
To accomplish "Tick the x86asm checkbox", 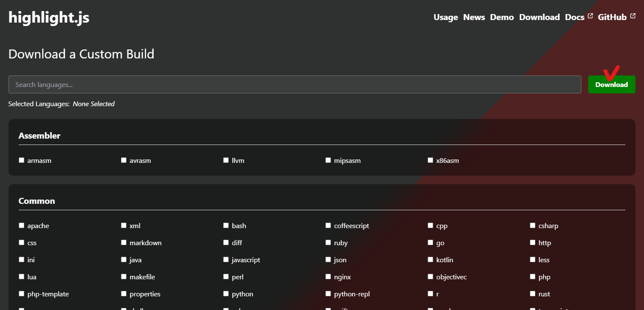I will tap(430, 160).
